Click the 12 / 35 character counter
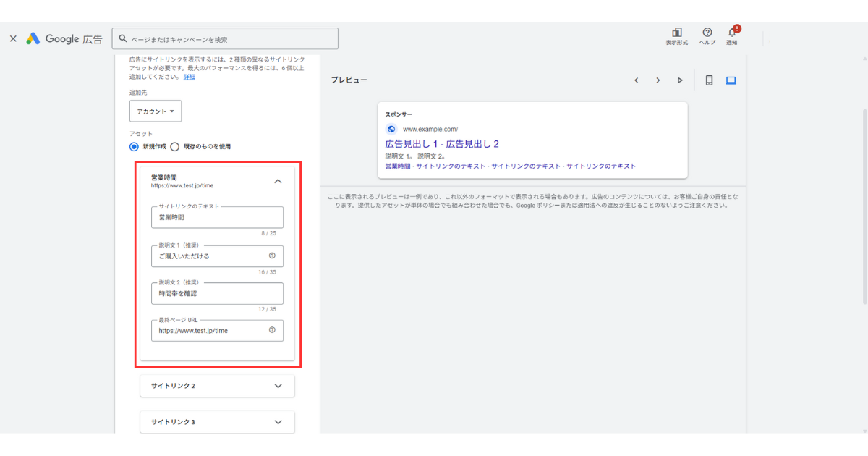868x456 pixels. [x=267, y=309]
